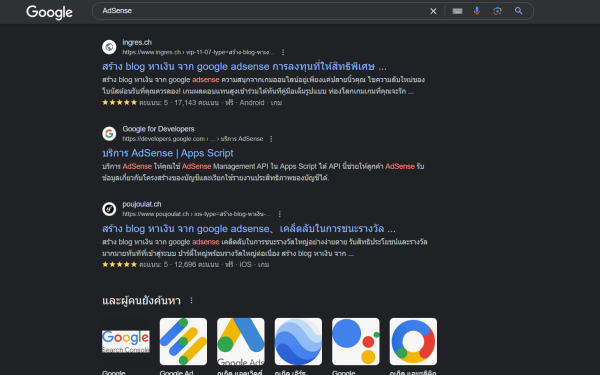Click the Google for Developers favicon

pos(109,134)
